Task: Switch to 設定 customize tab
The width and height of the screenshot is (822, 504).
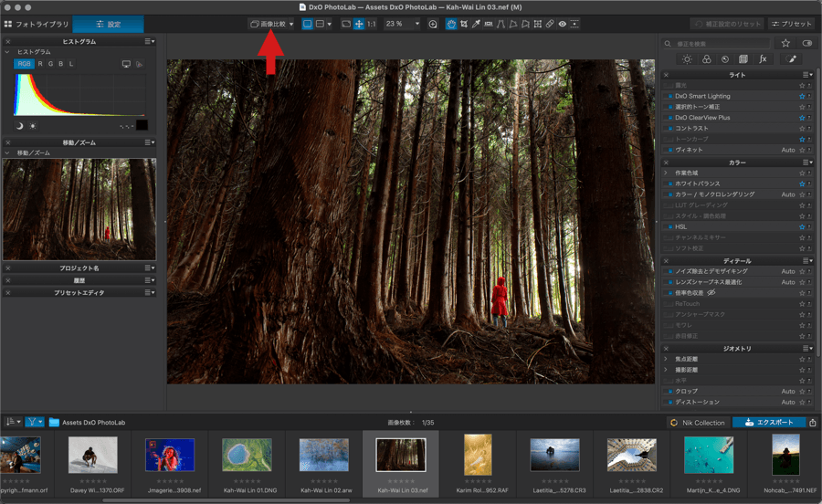Action: pos(108,24)
